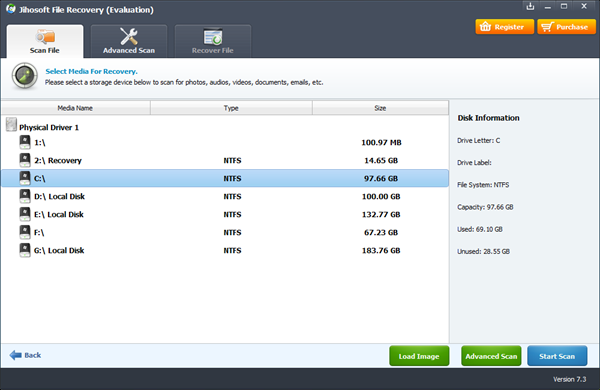
Task: Sort by the Type column header
Action: 231,108
